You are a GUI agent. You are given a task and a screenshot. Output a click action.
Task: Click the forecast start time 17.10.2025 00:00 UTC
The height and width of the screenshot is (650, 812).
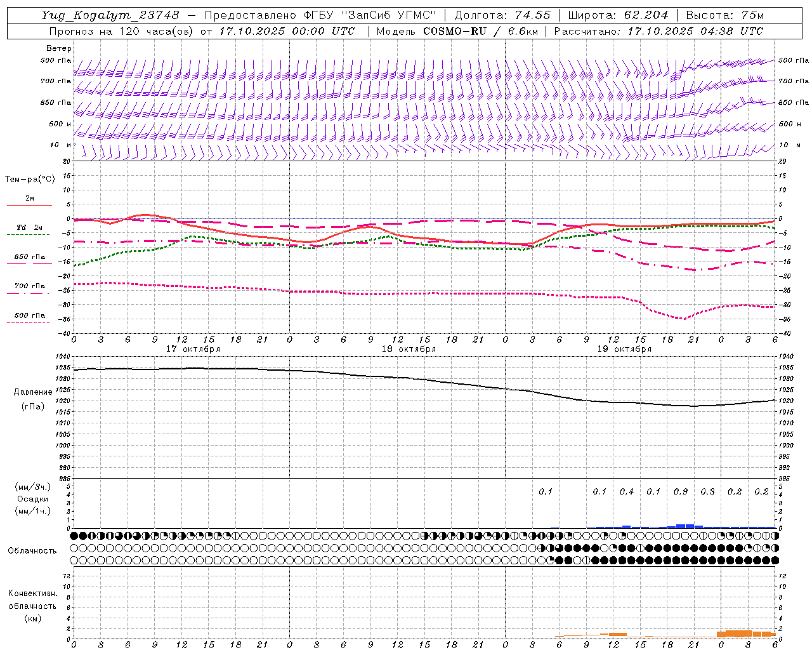tap(287, 31)
